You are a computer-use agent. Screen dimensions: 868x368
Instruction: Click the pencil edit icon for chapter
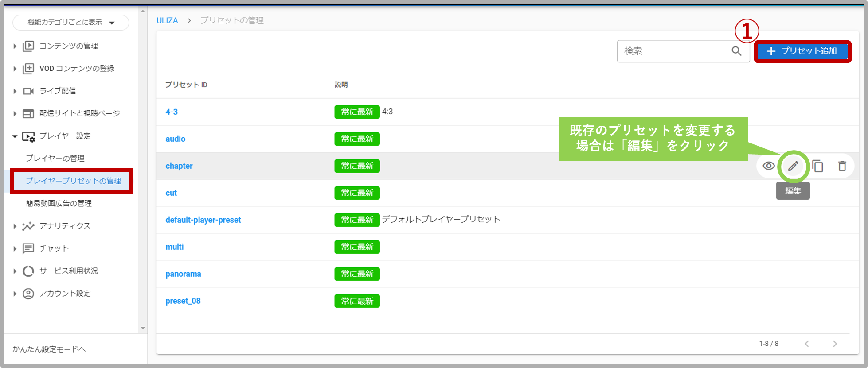click(x=793, y=166)
